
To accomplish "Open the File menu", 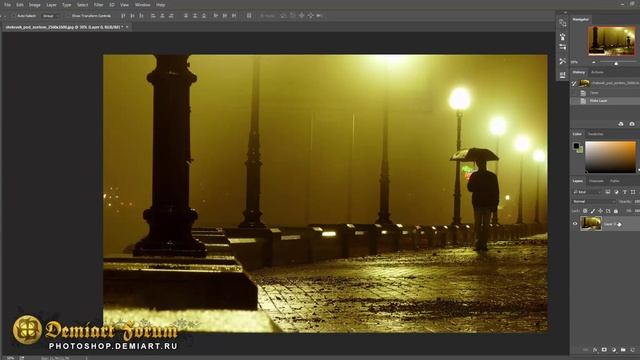I will (x=7, y=5).
